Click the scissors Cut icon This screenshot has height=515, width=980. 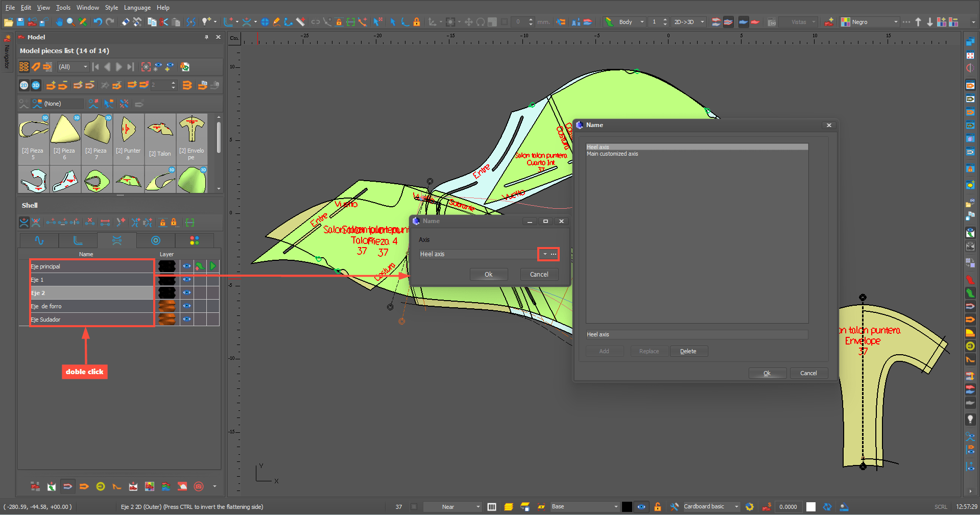[164, 22]
